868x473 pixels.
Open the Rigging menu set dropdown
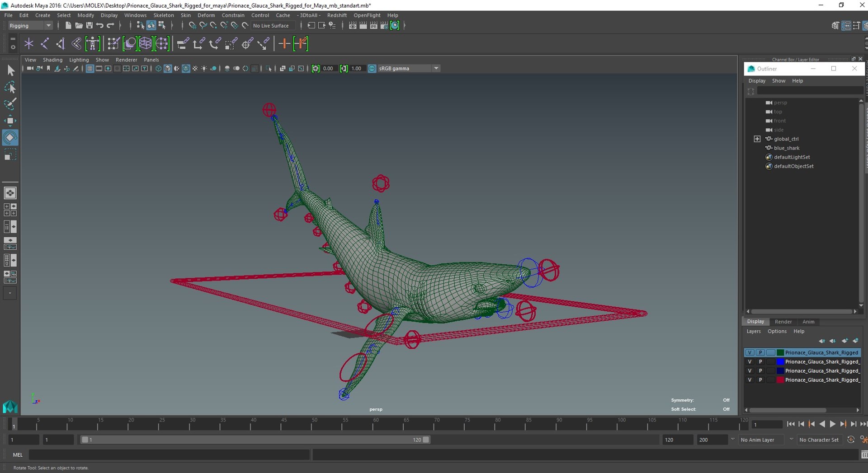[30, 26]
